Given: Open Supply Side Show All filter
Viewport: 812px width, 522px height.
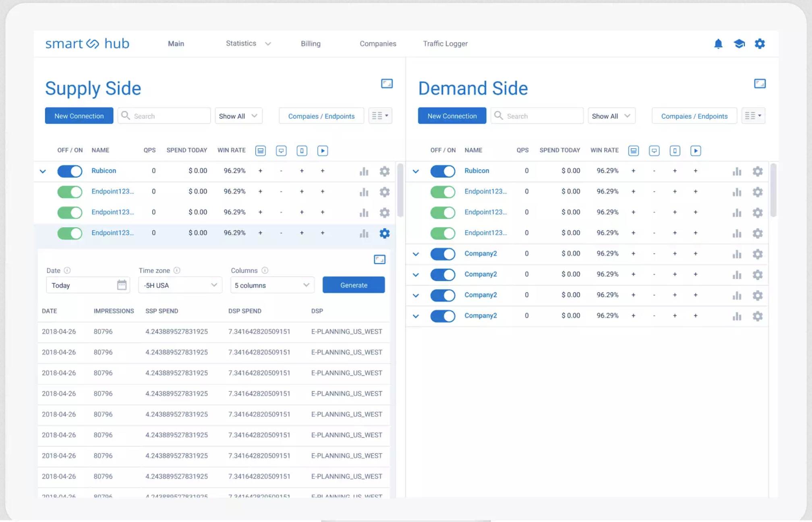Looking at the screenshot, I should coord(238,116).
